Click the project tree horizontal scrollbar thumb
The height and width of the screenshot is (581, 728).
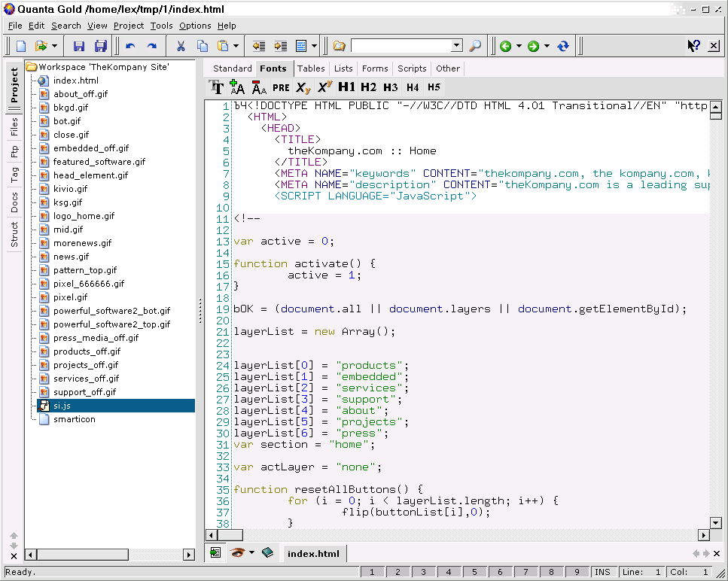(x=83, y=555)
